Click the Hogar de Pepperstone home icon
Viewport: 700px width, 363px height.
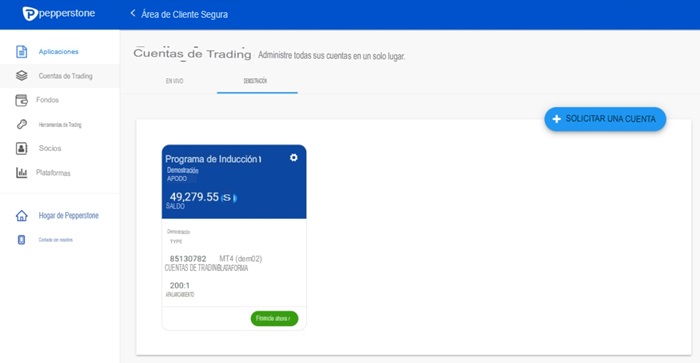pyautogui.click(x=21, y=216)
